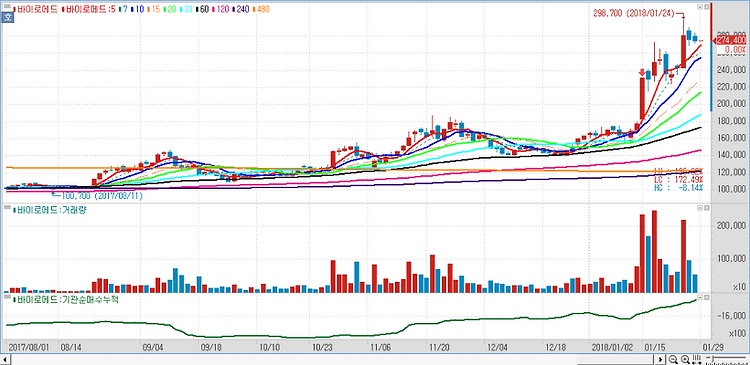Click the 바이로메드:기관순매수누적 panel label
Screen dimensions: 750x365
coord(65,299)
